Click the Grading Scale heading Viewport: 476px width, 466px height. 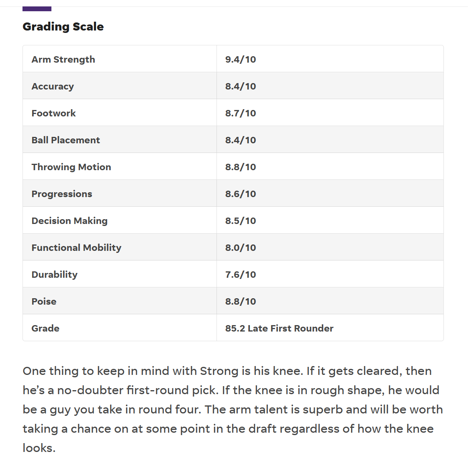63,27
